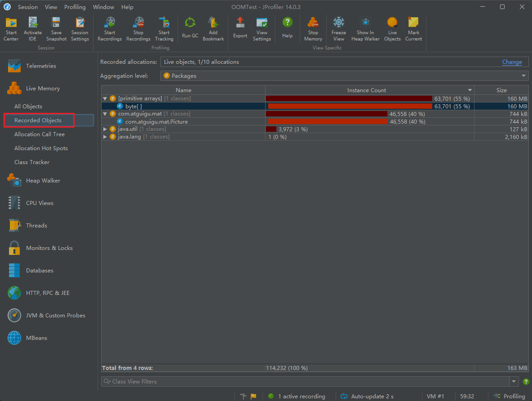Toggle Auto-update 2 s in status bar
Viewport: 532px width, 401px height.
tap(367, 396)
